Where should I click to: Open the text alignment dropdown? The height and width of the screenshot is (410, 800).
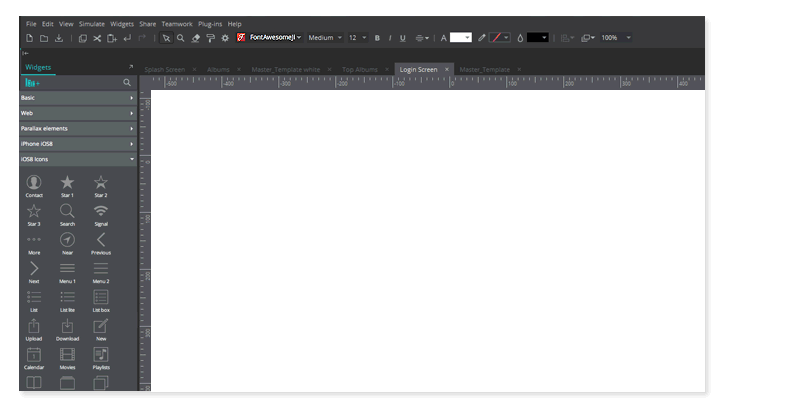coord(421,38)
